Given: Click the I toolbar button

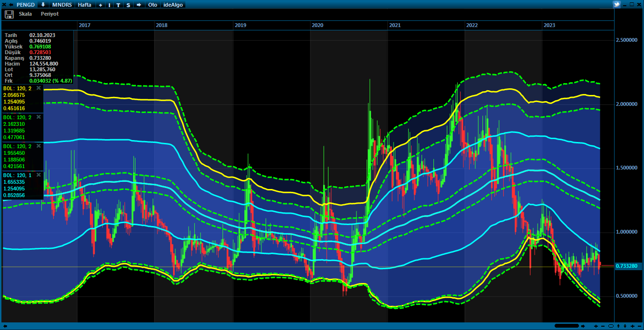Looking at the screenshot, I should point(109,5).
